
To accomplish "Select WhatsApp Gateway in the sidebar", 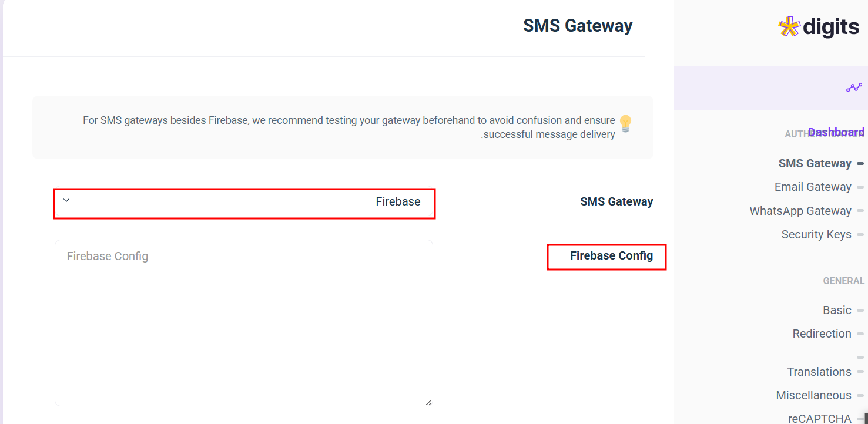I will pyautogui.click(x=800, y=211).
